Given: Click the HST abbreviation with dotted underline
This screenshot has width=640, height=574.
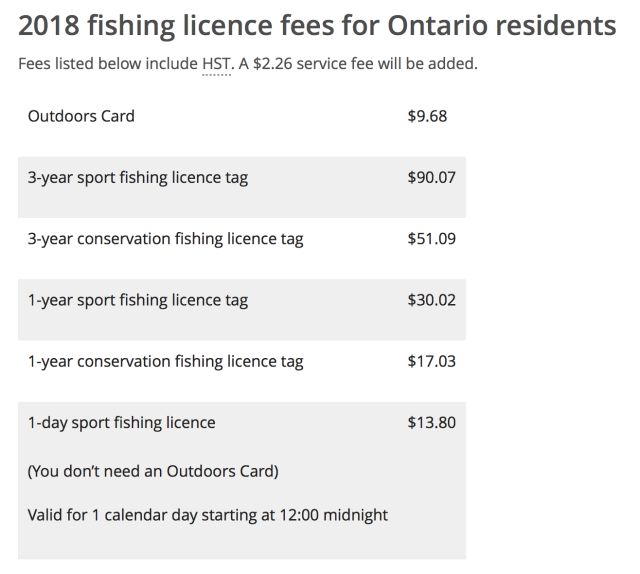Looking at the screenshot, I should (216, 64).
